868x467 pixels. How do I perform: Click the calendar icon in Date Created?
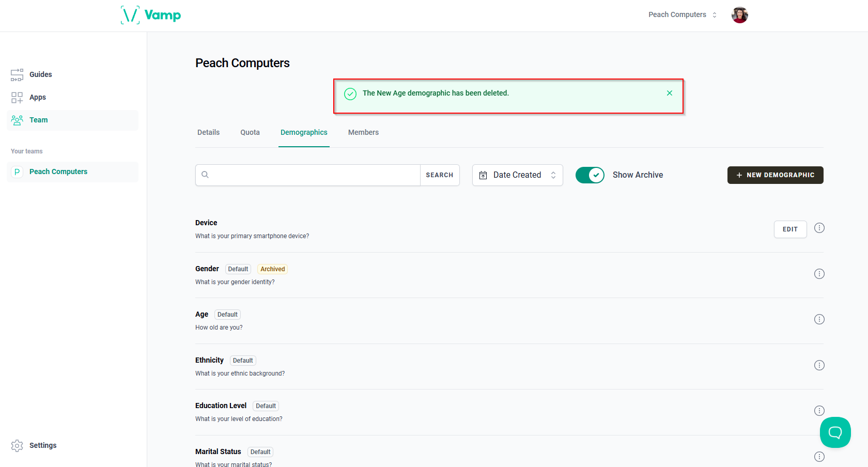click(483, 175)
